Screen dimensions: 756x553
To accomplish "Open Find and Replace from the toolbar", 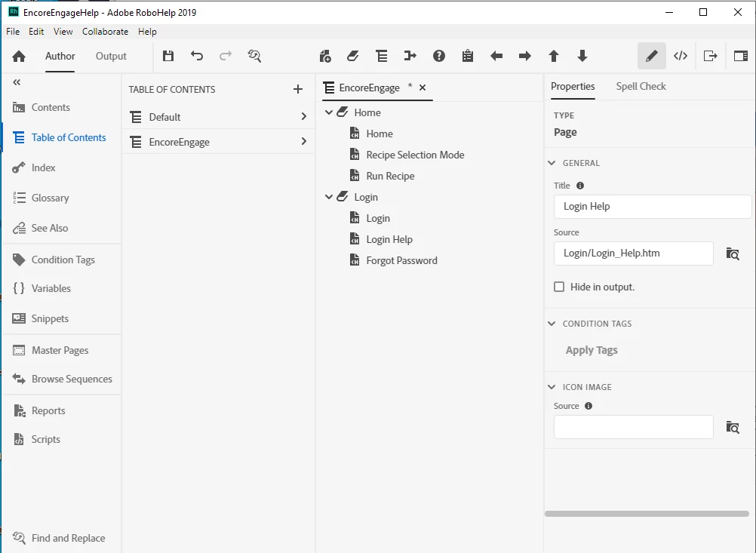I will tap(254, 56).
